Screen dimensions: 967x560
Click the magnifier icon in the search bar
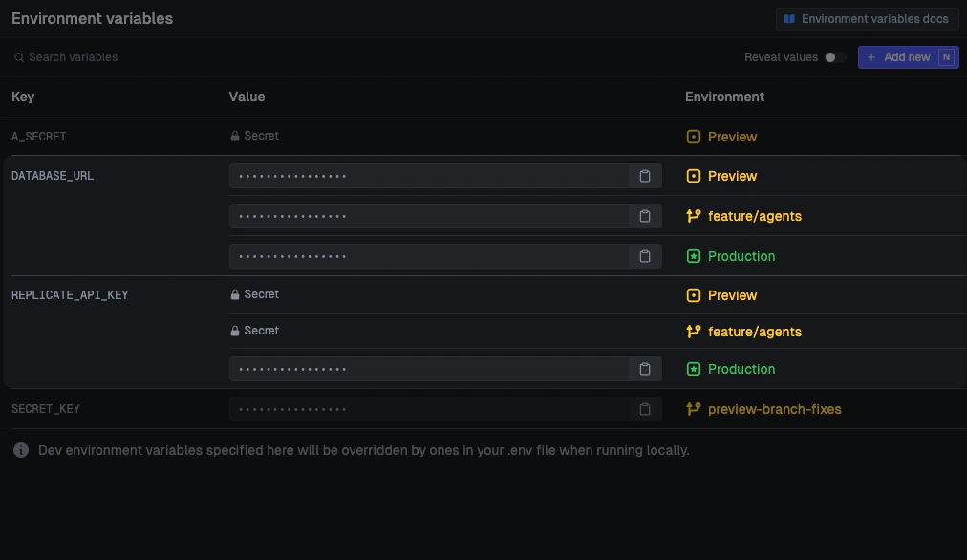[18, 57]
